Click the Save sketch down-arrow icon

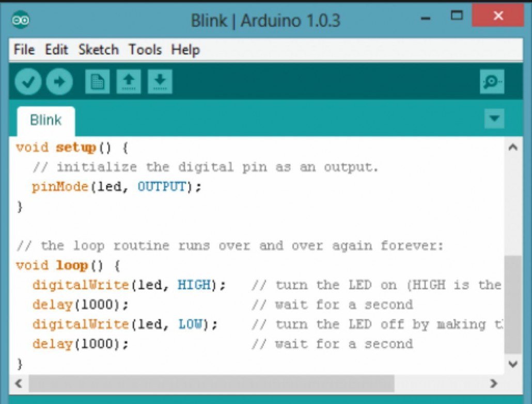160,82
